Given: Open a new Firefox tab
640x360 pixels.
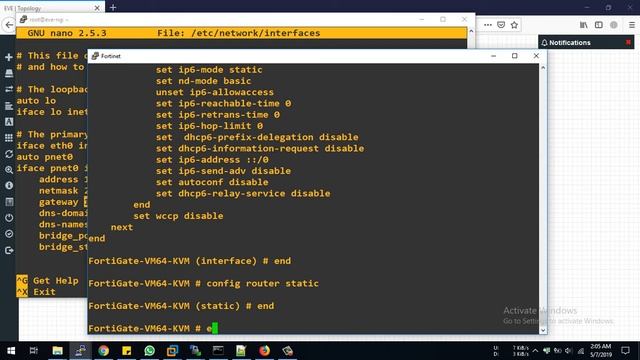Looking at the screenshot, I should click(113, 7).
